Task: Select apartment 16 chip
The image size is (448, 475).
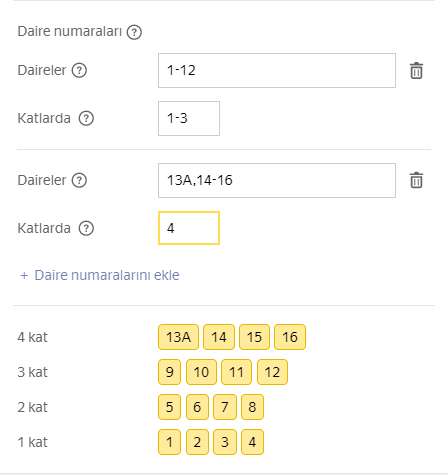Action: pos(290,337)
